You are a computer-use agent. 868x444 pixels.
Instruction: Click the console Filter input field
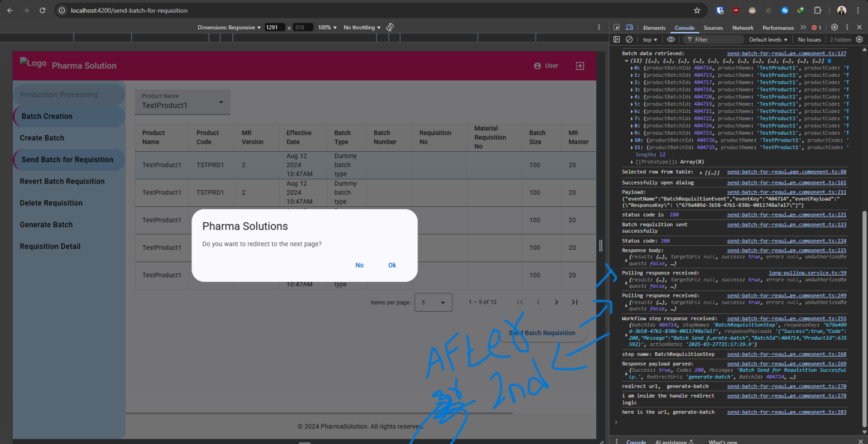click(x=714, y=40)
